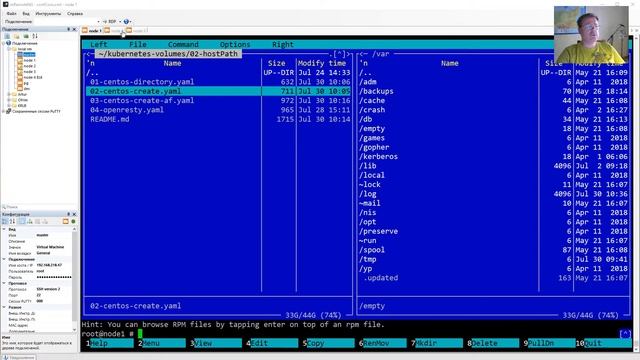Viewport: 640px width, 360px height.
Task: Close the connections panel
Action: coord(74,29)
